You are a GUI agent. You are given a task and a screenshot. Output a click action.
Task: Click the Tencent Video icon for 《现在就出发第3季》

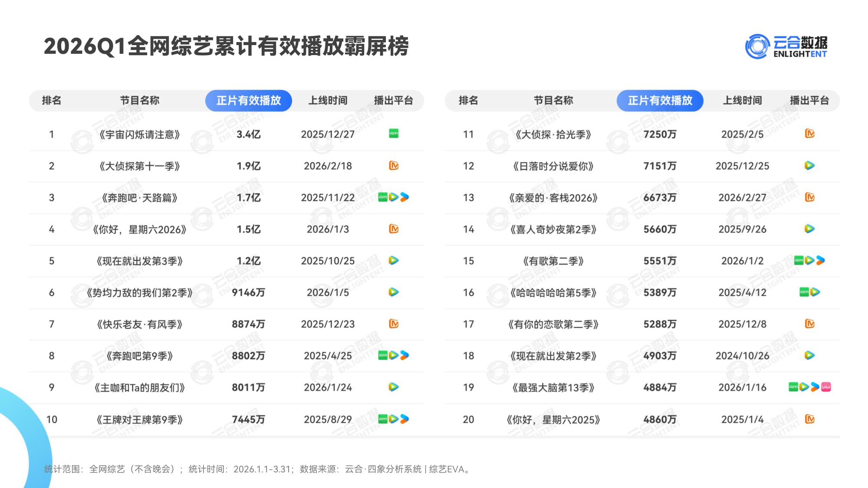(393, 261)
